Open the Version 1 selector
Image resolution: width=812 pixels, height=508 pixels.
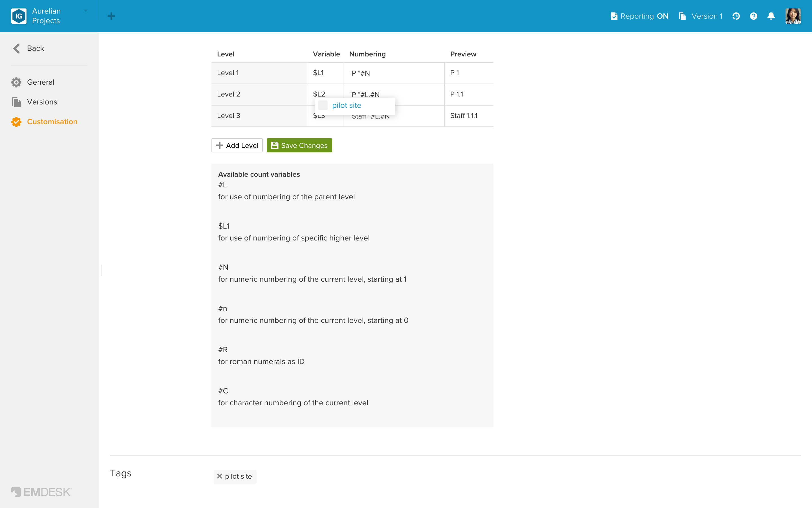pyautogui.click(x=701, y=16)
